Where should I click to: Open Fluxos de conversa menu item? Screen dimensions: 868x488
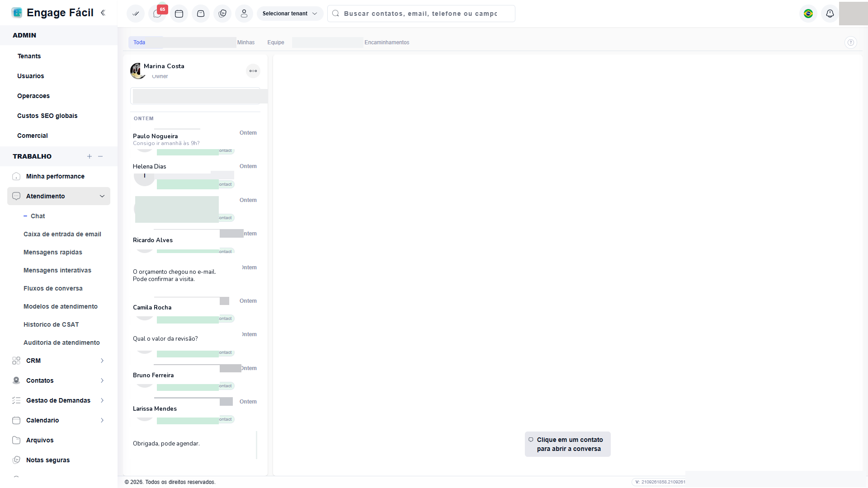click(53, 288)
